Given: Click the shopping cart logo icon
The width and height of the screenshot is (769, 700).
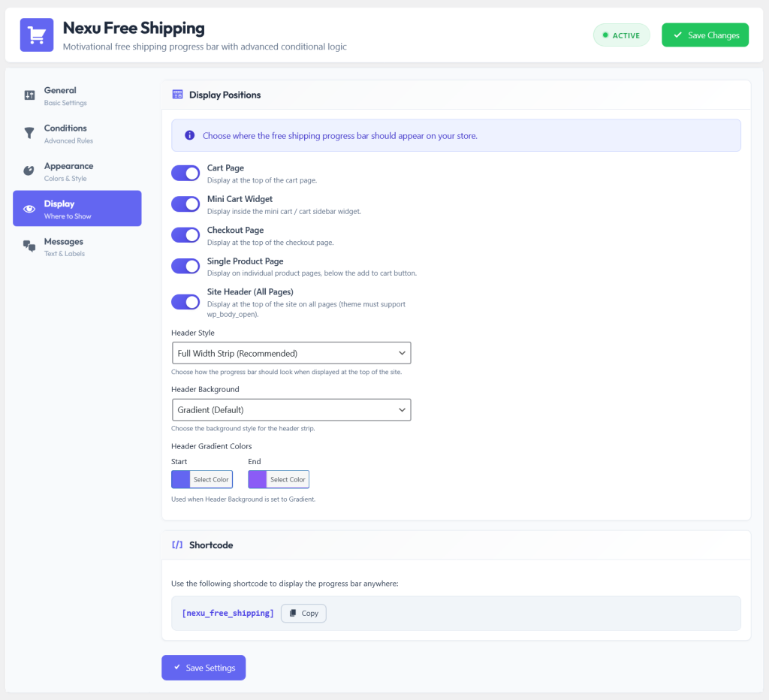Looking at the screenshot, I should (x=36, y=35).
